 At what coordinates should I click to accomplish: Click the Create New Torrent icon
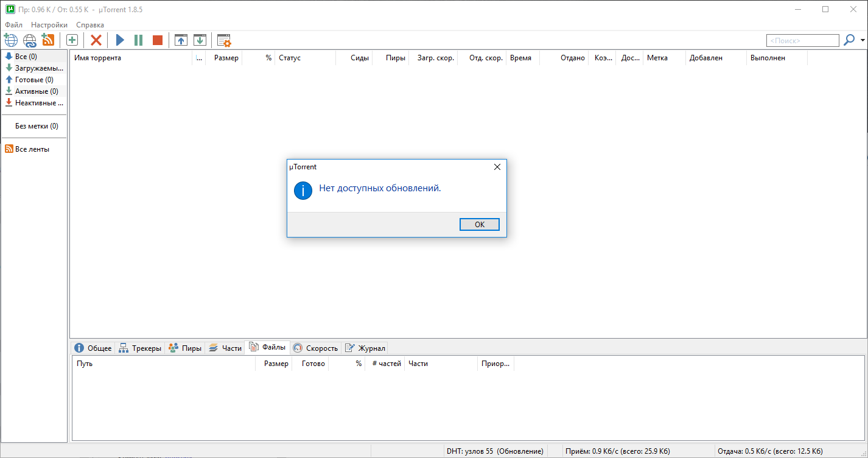[72, 40]
